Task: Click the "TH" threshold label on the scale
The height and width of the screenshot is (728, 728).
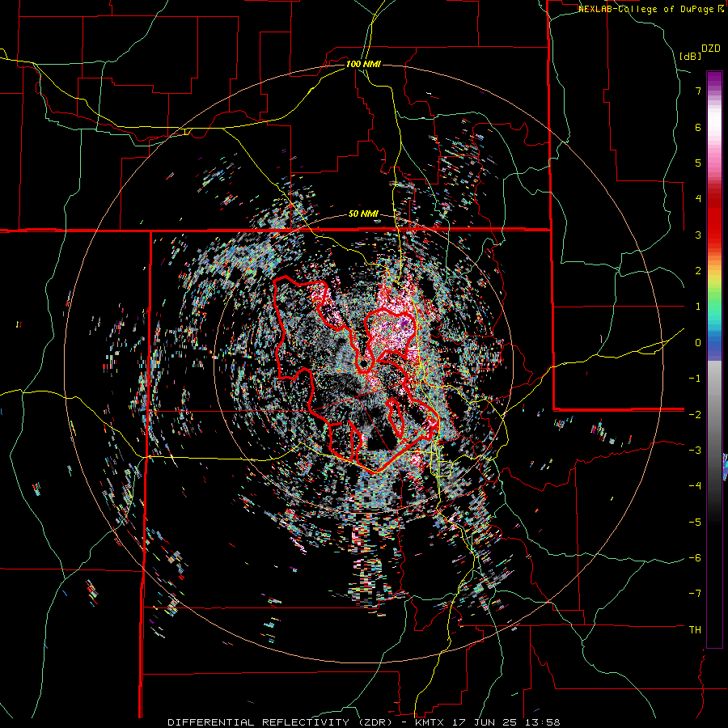Action: (x=695, y=629)
